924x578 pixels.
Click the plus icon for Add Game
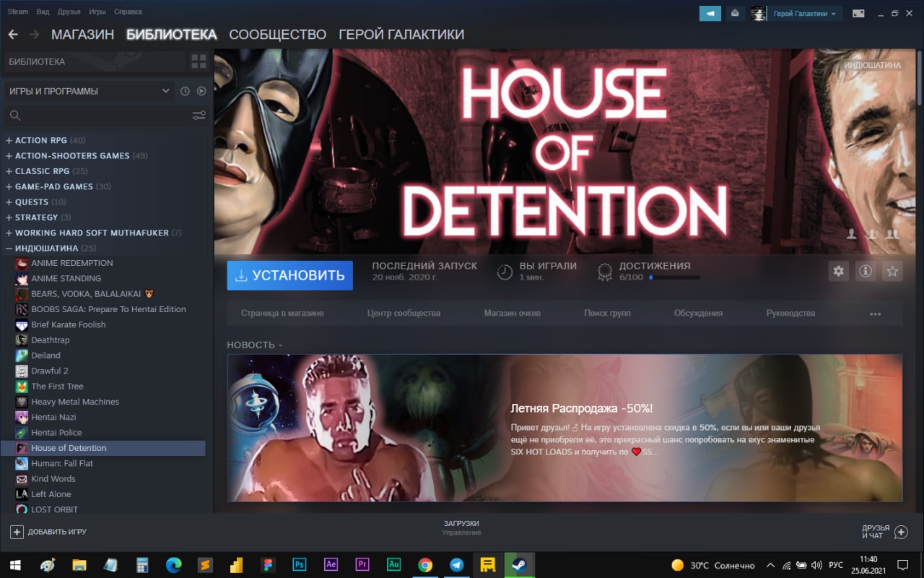[x=17, y=532]
